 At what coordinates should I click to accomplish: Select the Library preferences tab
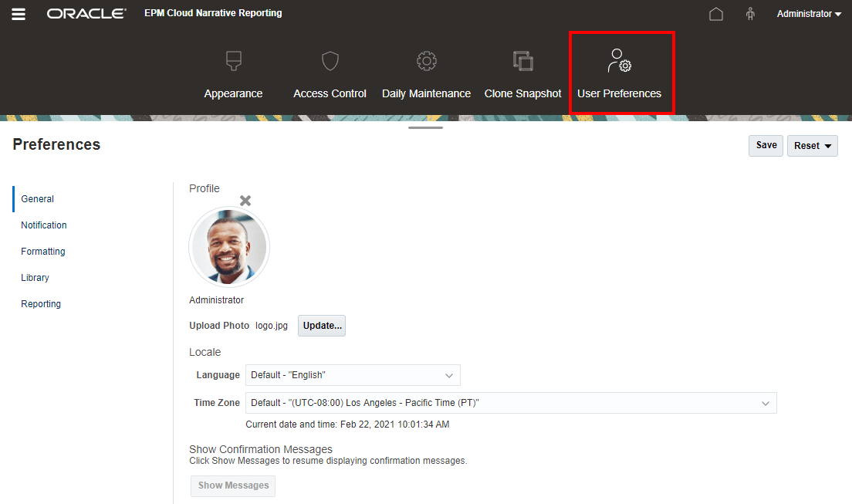(35, 277)
